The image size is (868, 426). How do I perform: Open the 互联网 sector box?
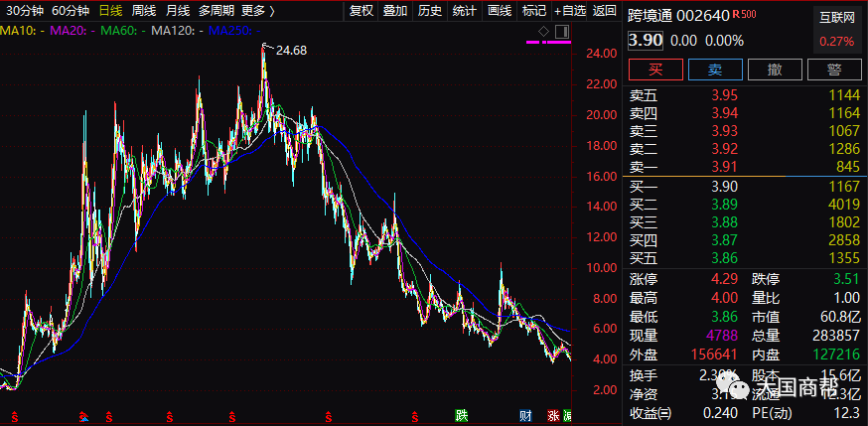(x=837, y=31)
